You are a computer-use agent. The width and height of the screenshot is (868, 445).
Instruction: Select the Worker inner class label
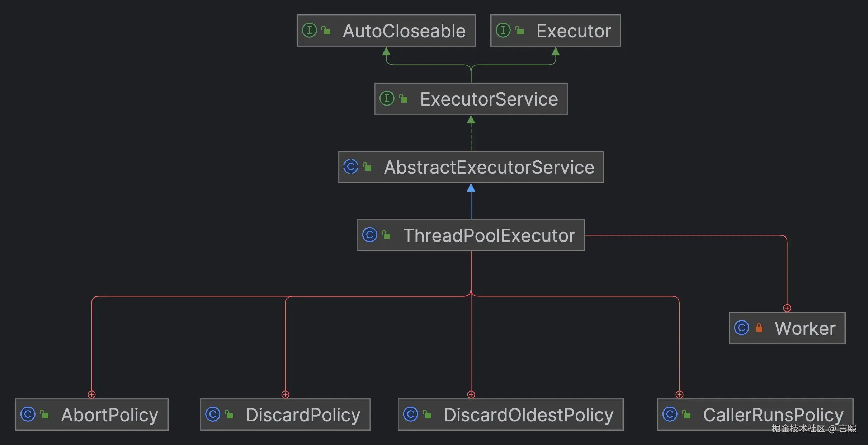(x=805, y=328)
